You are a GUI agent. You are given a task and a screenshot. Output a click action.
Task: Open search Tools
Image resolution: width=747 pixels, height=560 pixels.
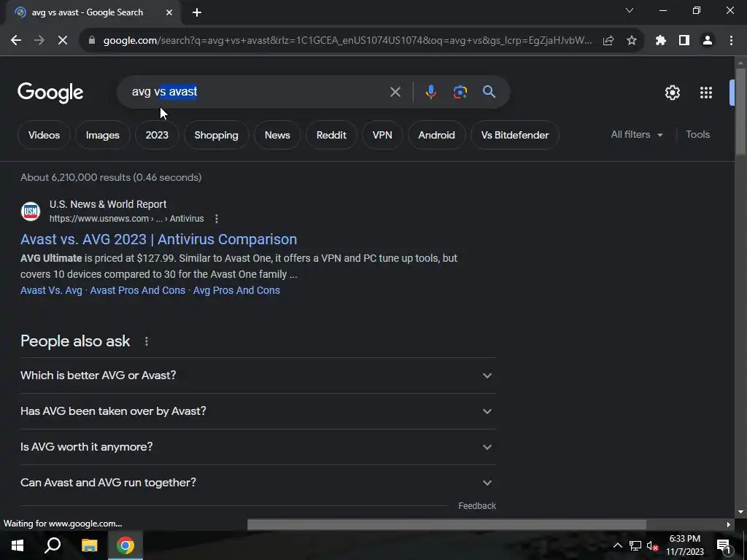point(697,135)
